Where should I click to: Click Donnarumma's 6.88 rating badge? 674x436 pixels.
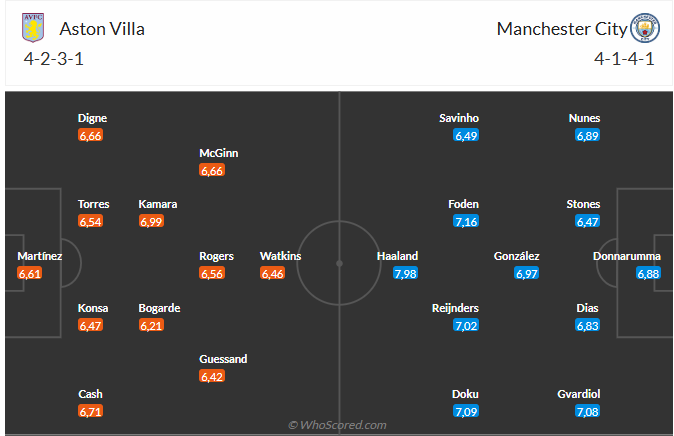[648, 273]
